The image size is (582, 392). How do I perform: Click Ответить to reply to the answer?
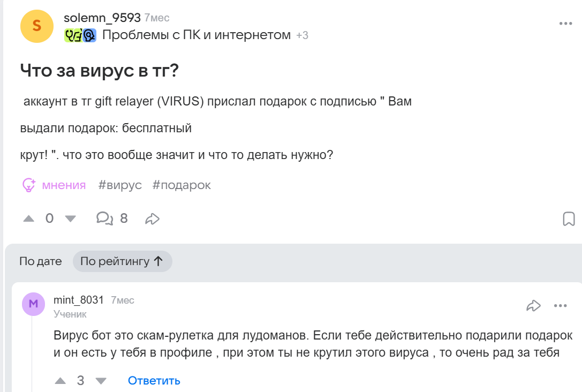154,381
